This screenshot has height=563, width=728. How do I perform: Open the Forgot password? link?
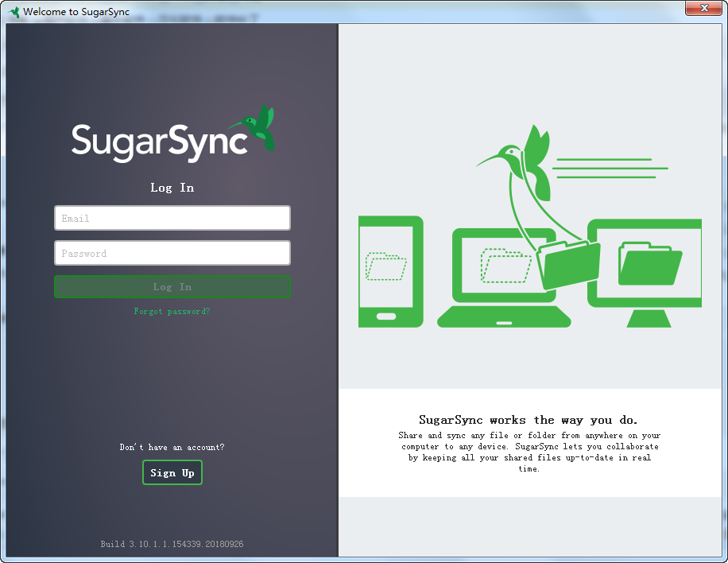(172, 311)
